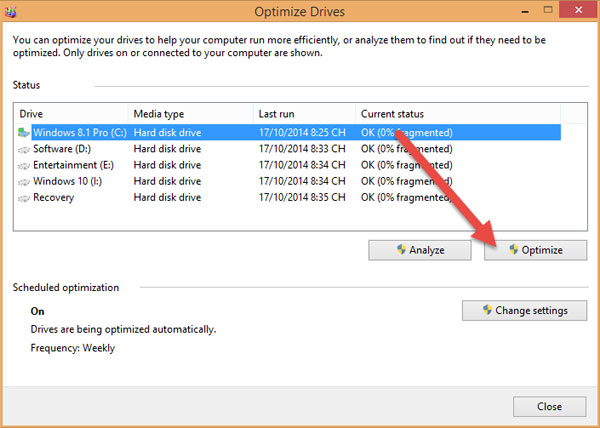Click the 17/10/2014 8:35 CH last run cell
Screen dimensions: 600x428
coord(302,197)
